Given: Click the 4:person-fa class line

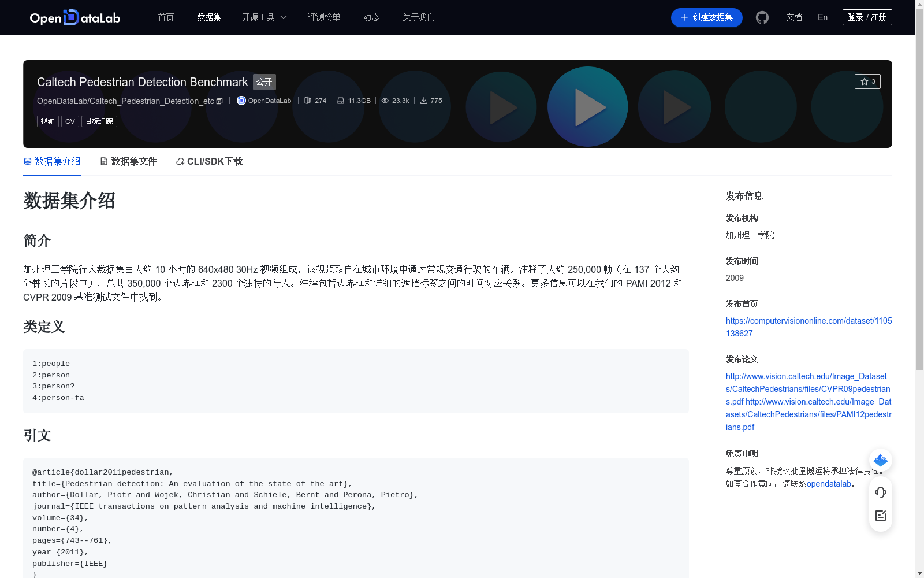Looking at the screenshot, I should click(x=58, y=398).
